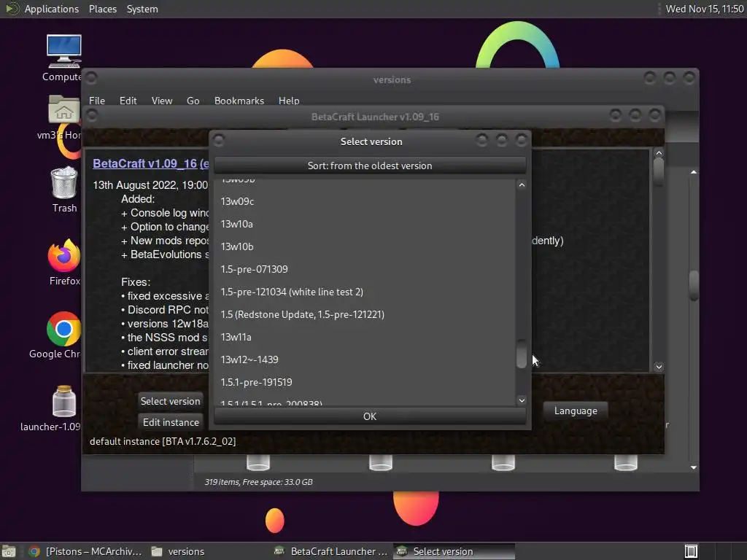Image resolution: width=747 pixels, height=560 pixels.
Task: Click the BetaCraft Launcher window menu button
Action: (92, 115)
